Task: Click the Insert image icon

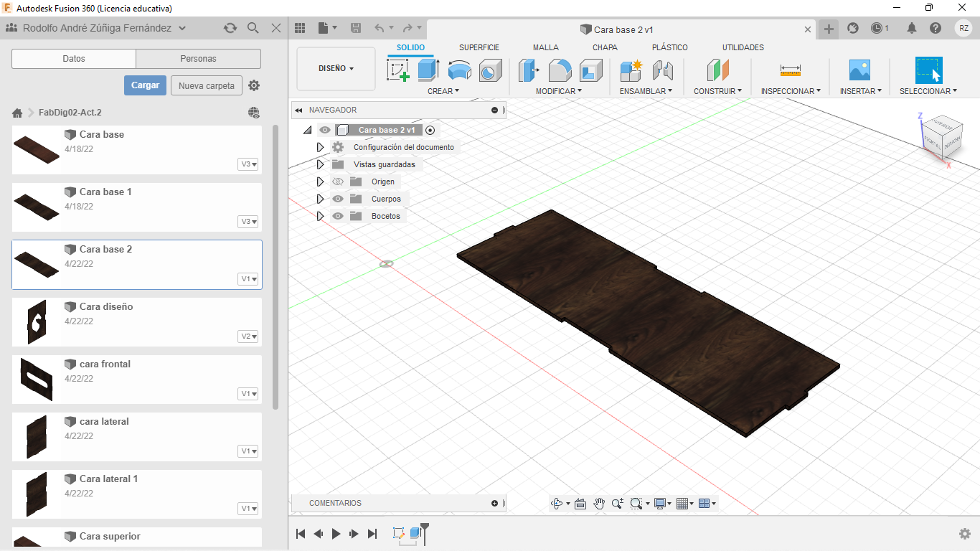Action: click(859, 70)
